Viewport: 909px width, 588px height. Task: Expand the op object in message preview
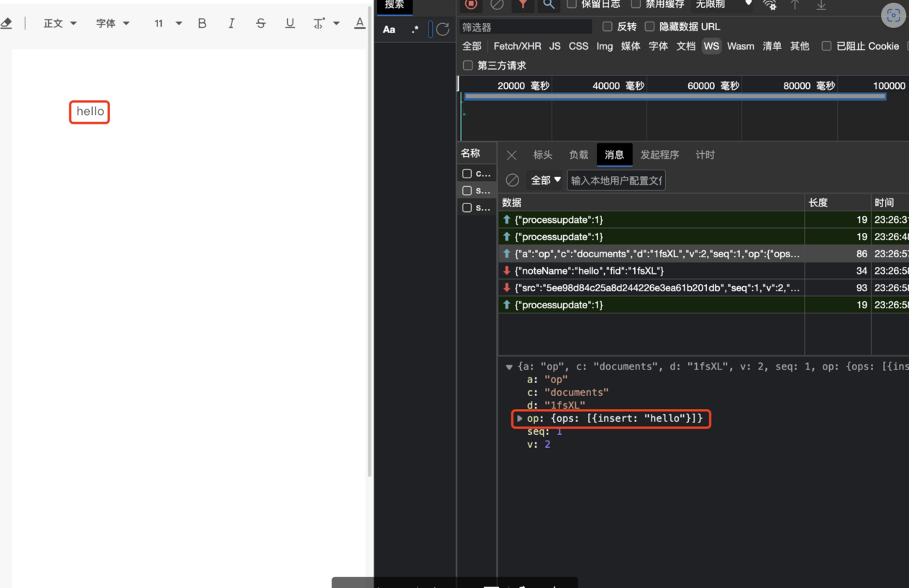520,418
